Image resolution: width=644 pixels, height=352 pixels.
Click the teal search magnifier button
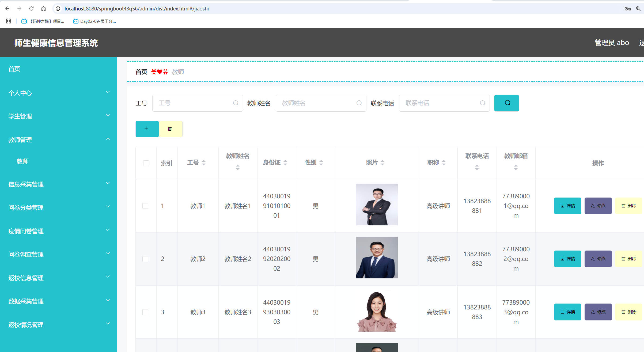point(506,103)
